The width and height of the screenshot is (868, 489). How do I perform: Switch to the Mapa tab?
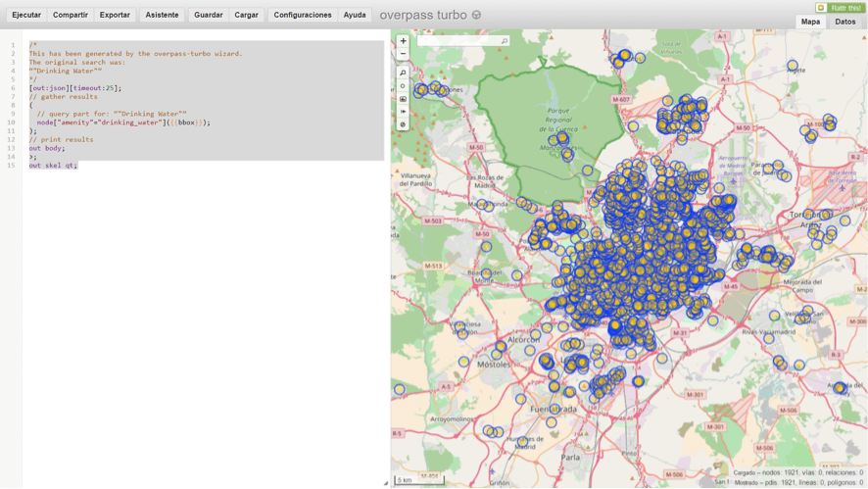coord(810,22)
